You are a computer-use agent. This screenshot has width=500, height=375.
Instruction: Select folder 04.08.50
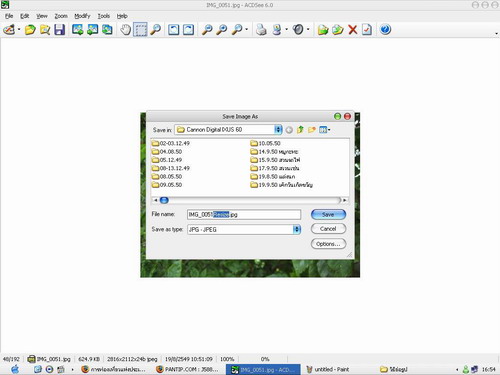coord(167,152)
